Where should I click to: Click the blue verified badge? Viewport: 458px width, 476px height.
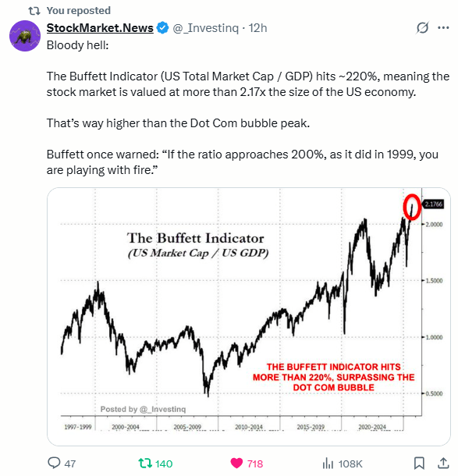(x=163, y=28)
